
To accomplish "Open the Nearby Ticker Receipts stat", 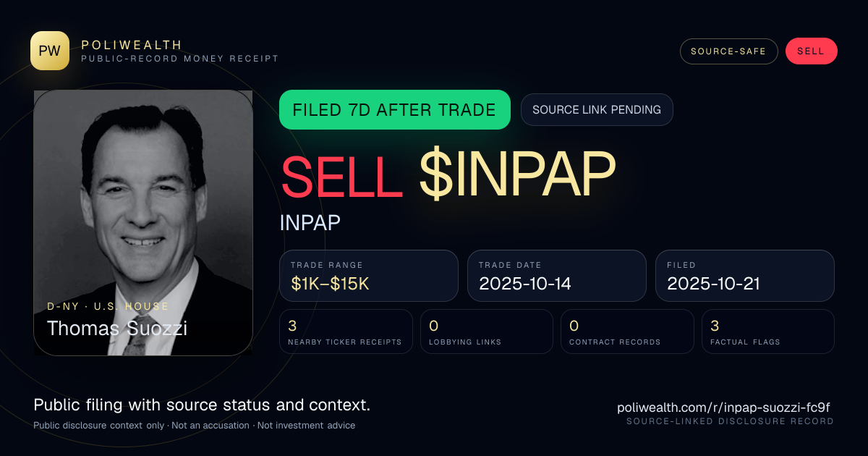I will click(x=346, y=332).
